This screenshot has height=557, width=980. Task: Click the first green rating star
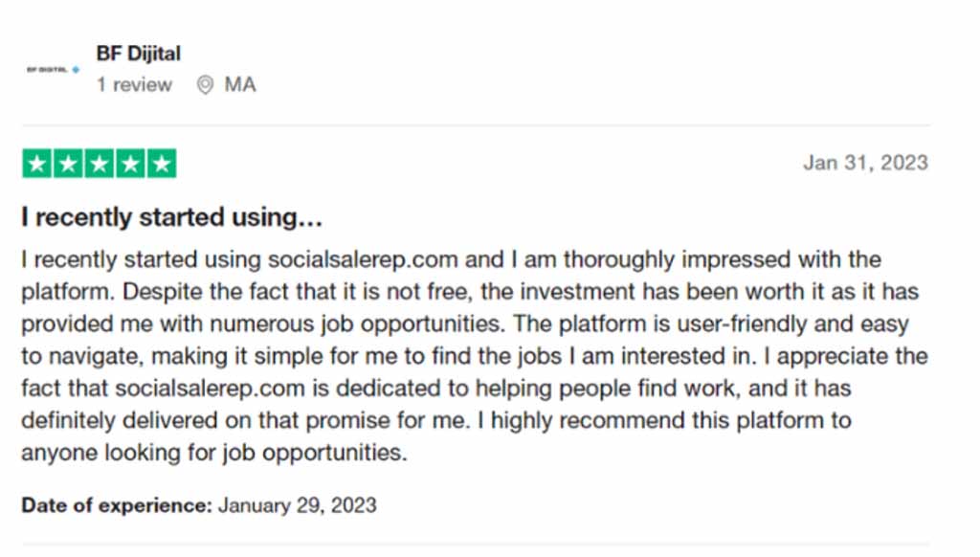pos(37,164)
